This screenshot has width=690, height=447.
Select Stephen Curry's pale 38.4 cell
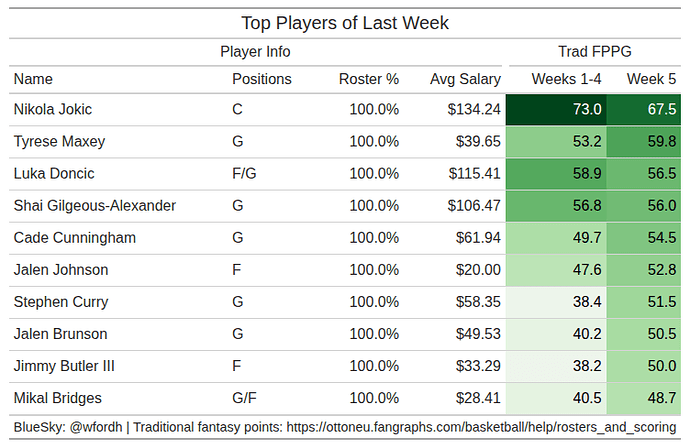point(556,302)
